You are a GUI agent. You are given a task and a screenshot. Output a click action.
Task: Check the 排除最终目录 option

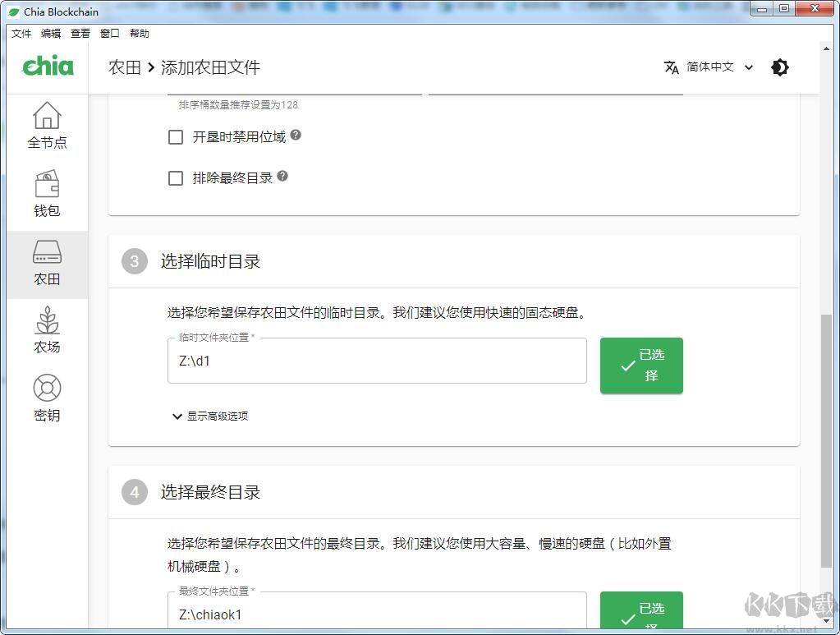point(175,177)
